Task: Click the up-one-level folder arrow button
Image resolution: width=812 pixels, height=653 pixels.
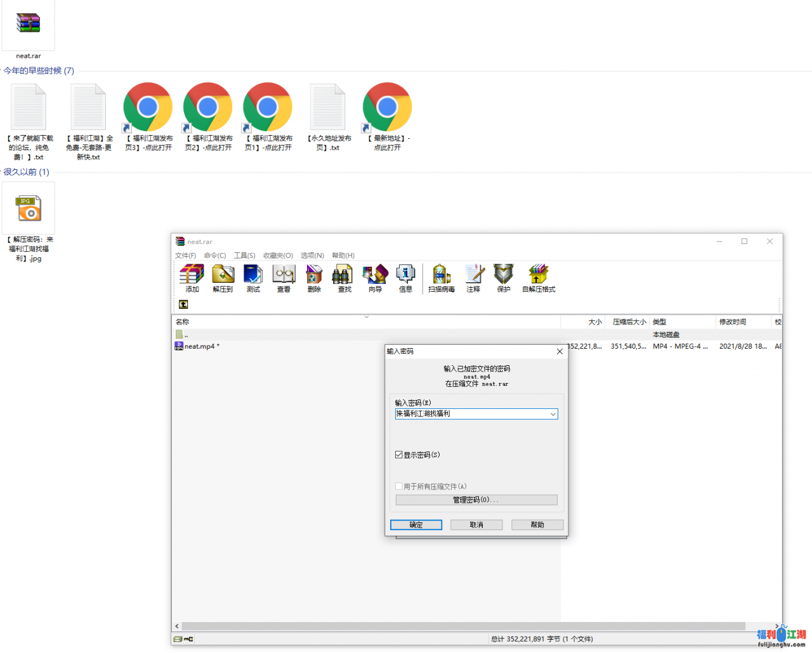Action: click(x=183, y=304)
